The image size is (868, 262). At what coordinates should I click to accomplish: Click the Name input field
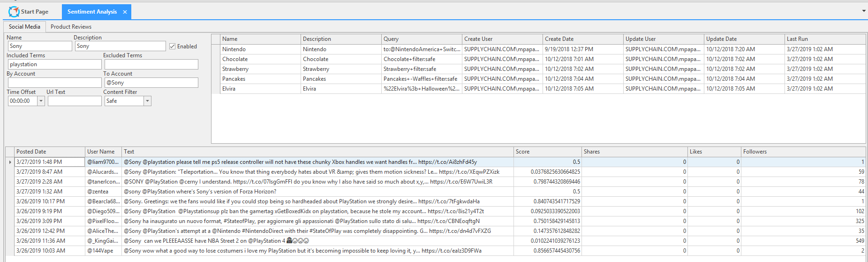40,46
